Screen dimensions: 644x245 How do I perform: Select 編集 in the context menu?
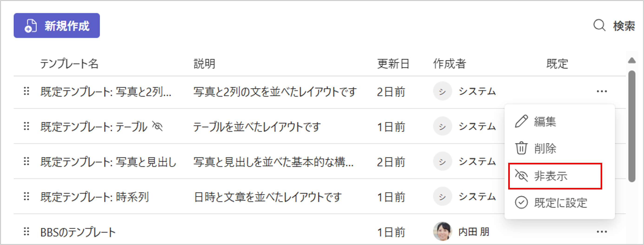pyautogui.click(x=545, y=122)
